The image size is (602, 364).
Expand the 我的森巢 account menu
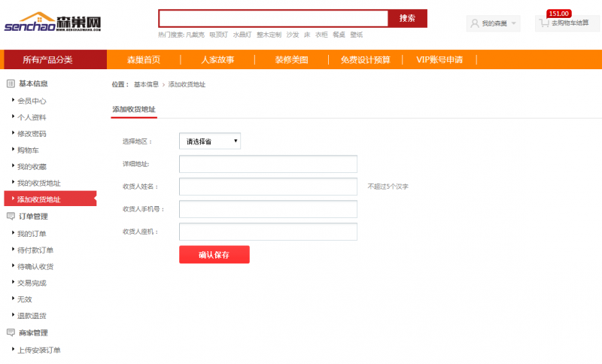point(493,23)
